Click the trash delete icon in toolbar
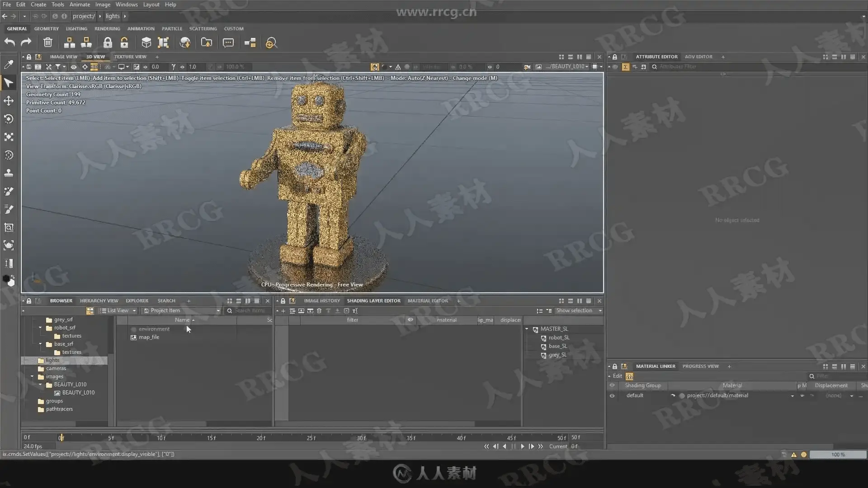The height and width of the screenshot is (488, 868). tap(47, 42)
